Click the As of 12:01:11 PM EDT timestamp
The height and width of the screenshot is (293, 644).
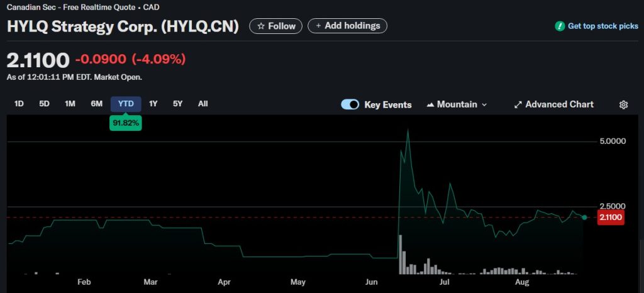coord(74,77)
